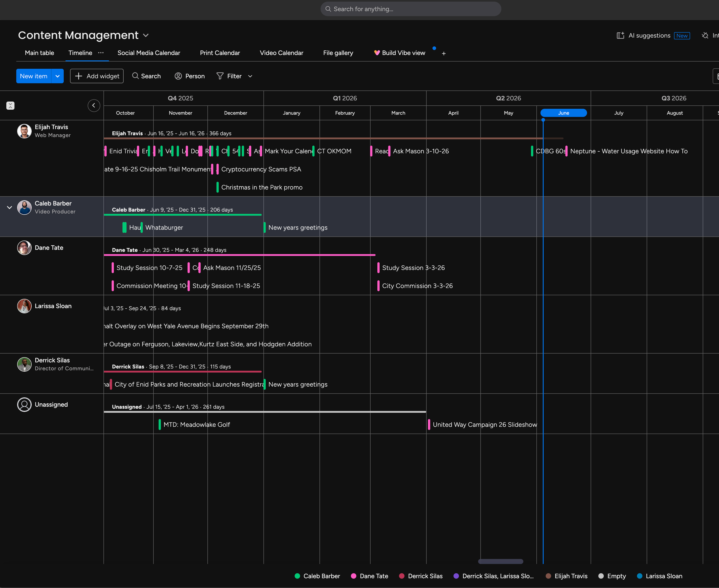Focus the Search for anything field
The height and width of the screenshot is (588, 719).
click(x=411, y=9)
